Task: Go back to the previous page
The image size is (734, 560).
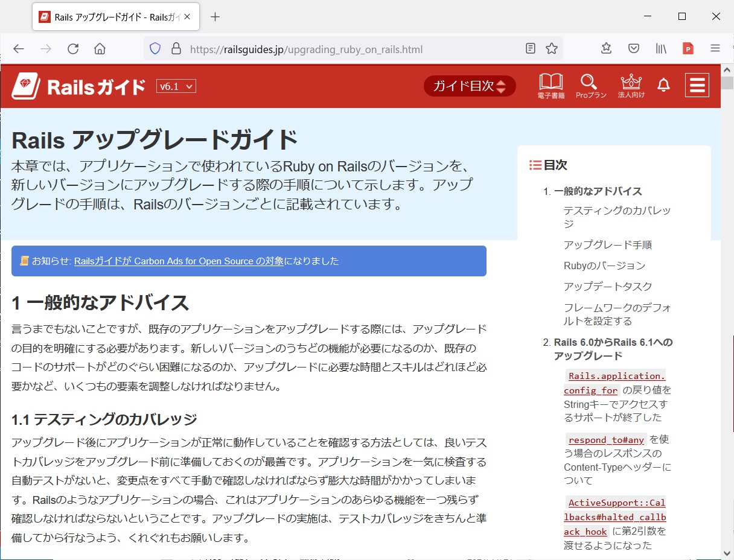Action: (x=19, y=49)
